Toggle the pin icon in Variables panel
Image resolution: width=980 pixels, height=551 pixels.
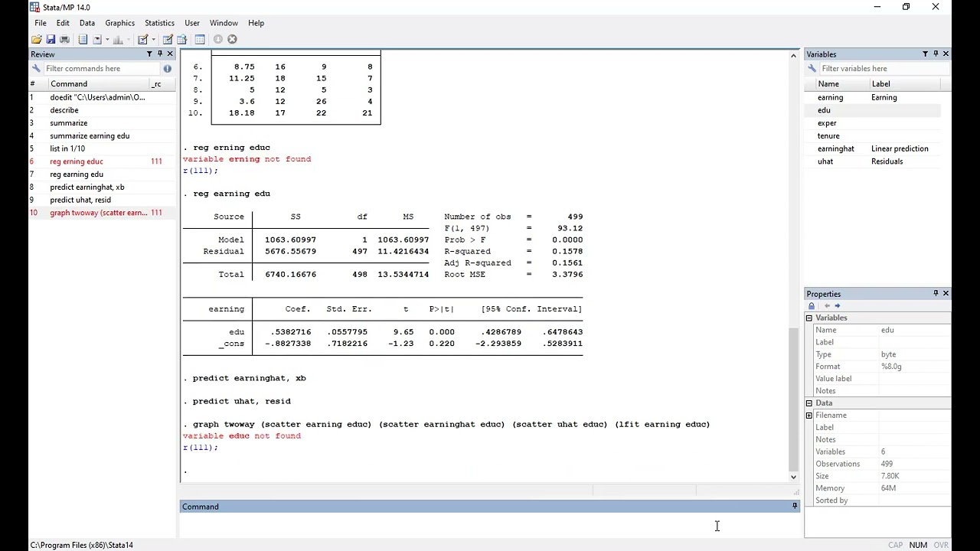936,54
